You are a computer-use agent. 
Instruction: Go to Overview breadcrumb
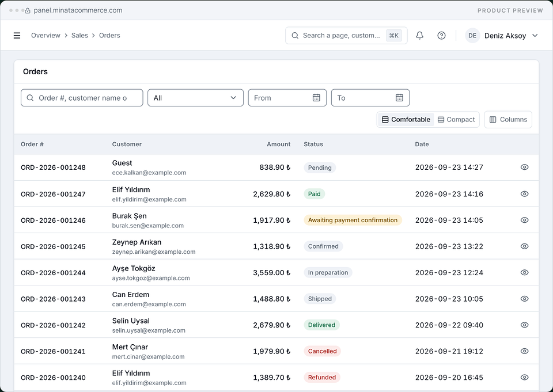46,36
